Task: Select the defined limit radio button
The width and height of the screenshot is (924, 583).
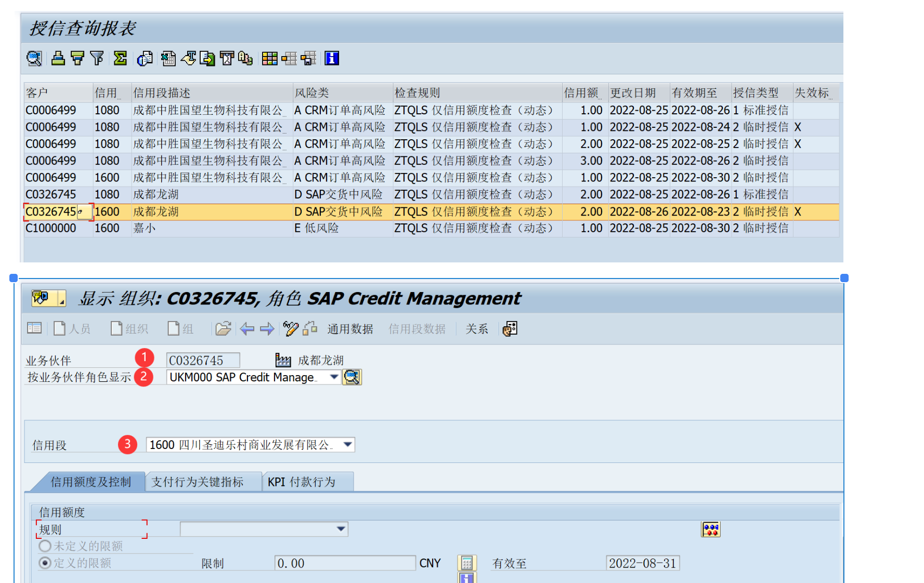Action: (45, 563)
